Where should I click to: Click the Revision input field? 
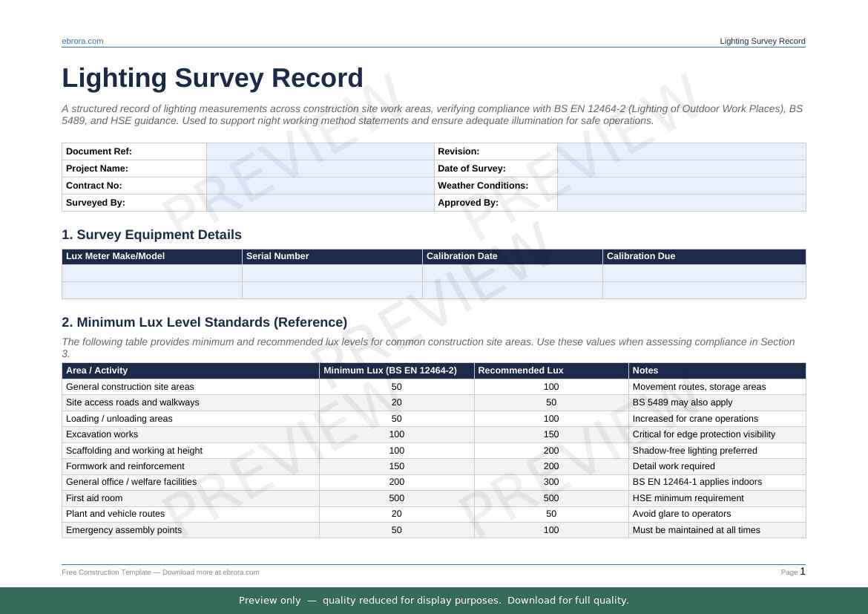point(680,151)
